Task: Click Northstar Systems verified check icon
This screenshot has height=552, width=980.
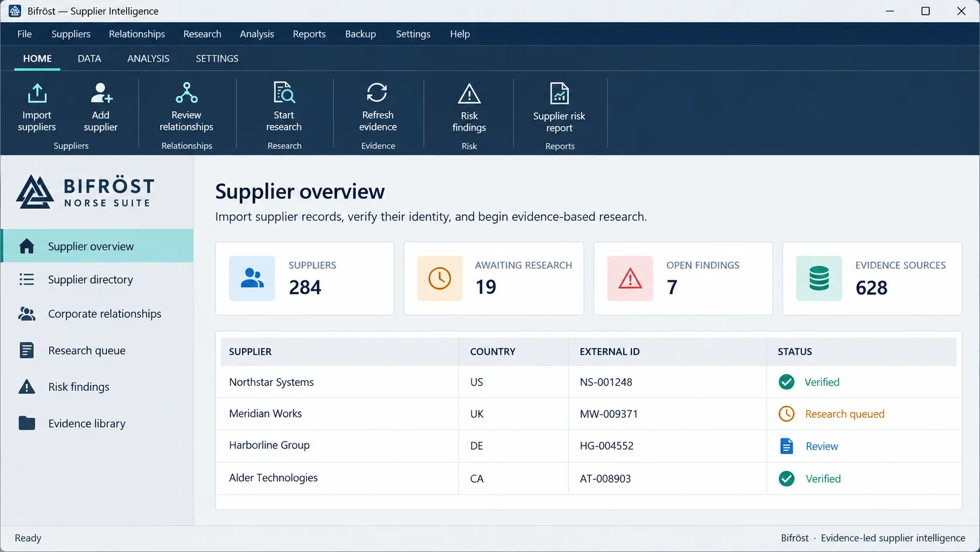Action: click(x=787, y=382)
